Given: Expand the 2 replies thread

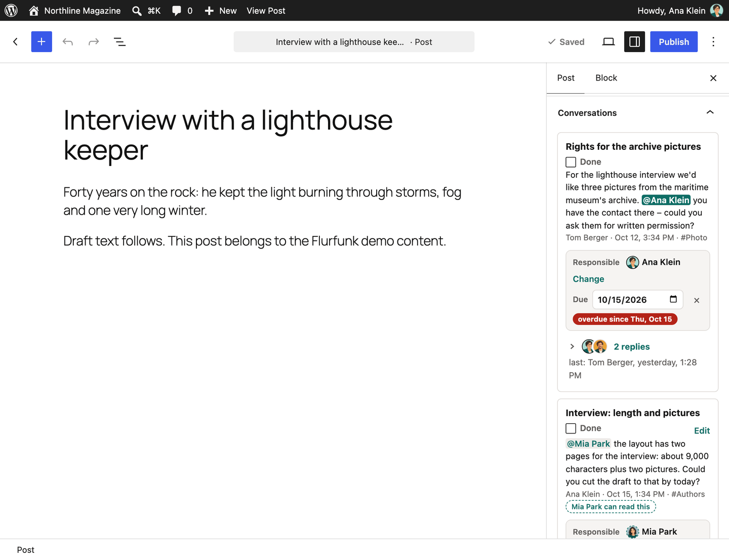Looking at the screenshot, I should point(572,346).
